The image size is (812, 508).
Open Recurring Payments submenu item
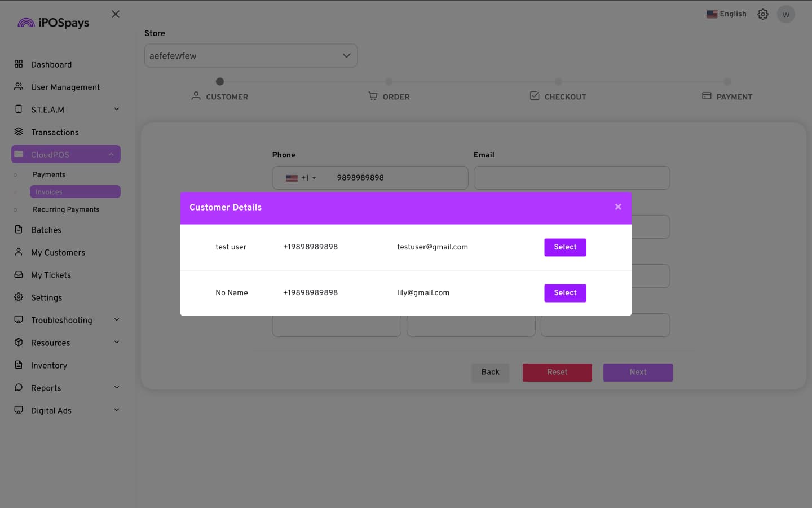[x=66, y=209]
